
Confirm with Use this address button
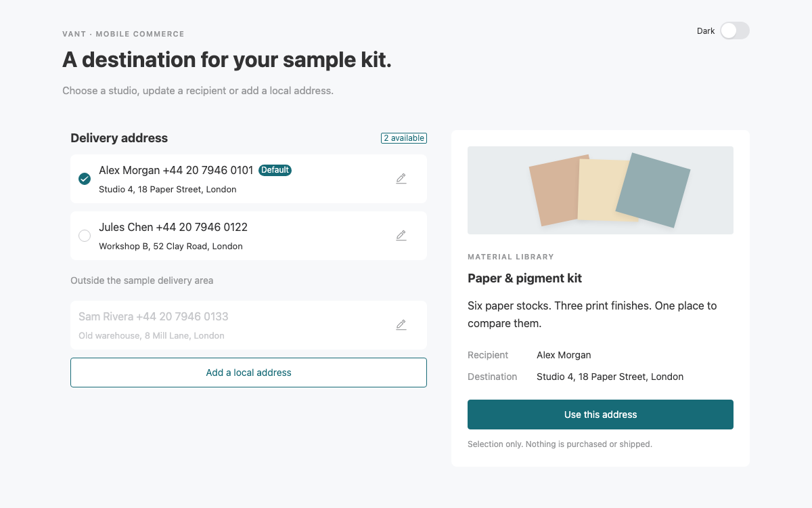600,415
